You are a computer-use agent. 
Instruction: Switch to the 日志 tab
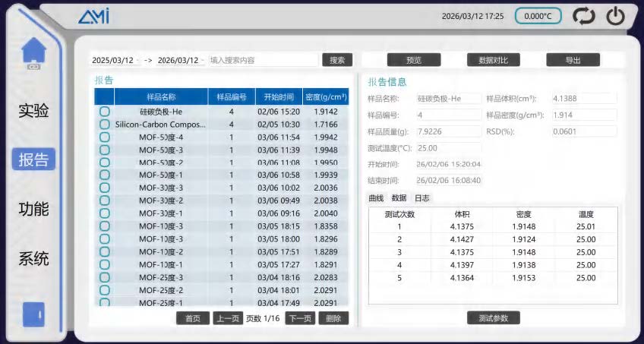point(421,198)
